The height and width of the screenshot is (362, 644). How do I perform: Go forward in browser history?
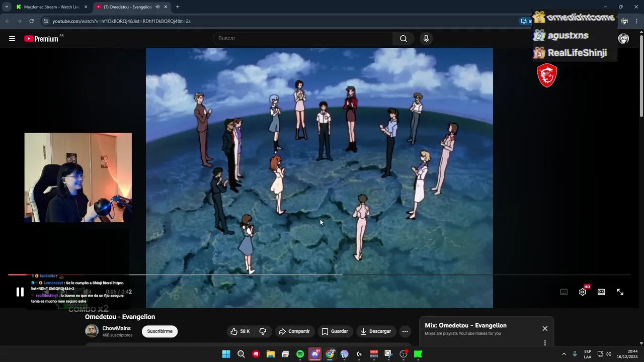coord(19,21)
